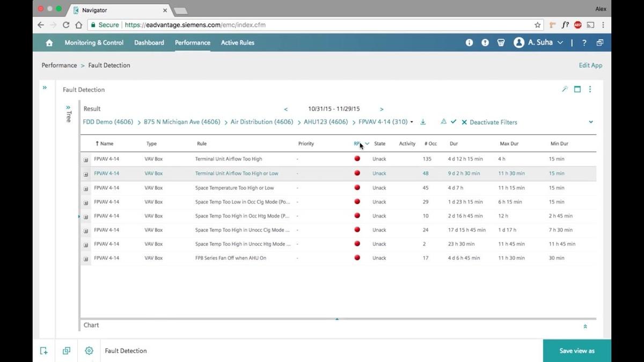Image resolution: width=644 pixels, height=362 pixels.
Task: Switch to the Dashboard menu
Action: (x=149, y=42)
